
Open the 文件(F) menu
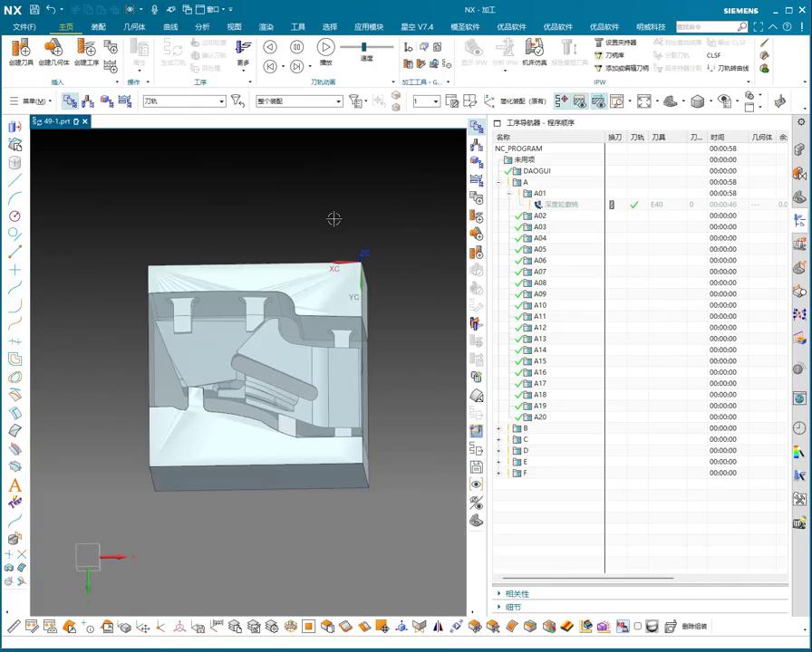24,27
